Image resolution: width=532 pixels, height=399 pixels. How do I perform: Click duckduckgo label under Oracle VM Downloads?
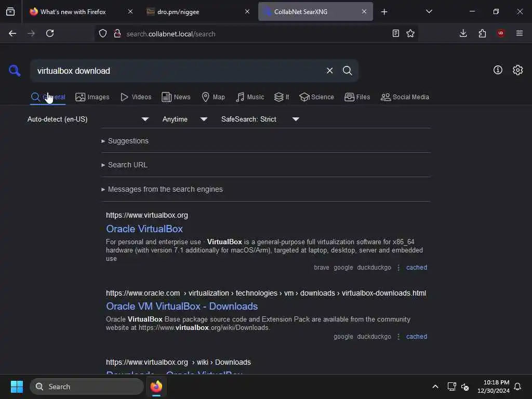[x=374, y=337]
